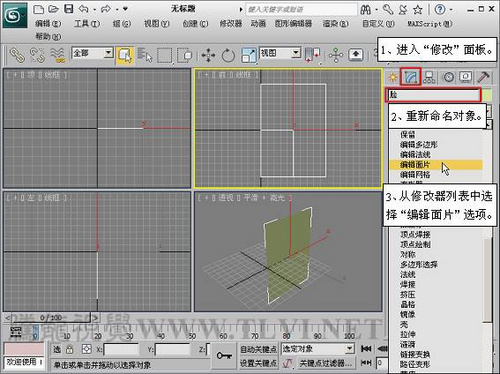Open the Redo history dropdown arrow
The image size is (500, 374).
click(x=117, y=10)
